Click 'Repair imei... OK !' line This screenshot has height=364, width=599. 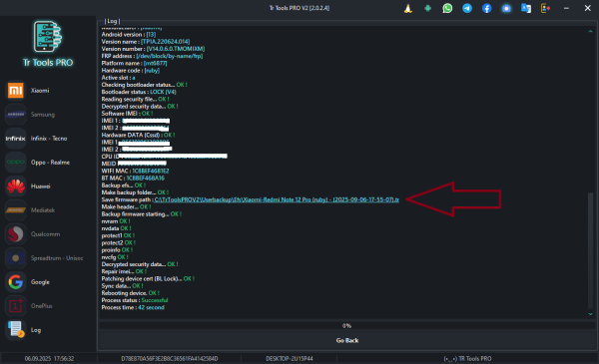point(124,271)
